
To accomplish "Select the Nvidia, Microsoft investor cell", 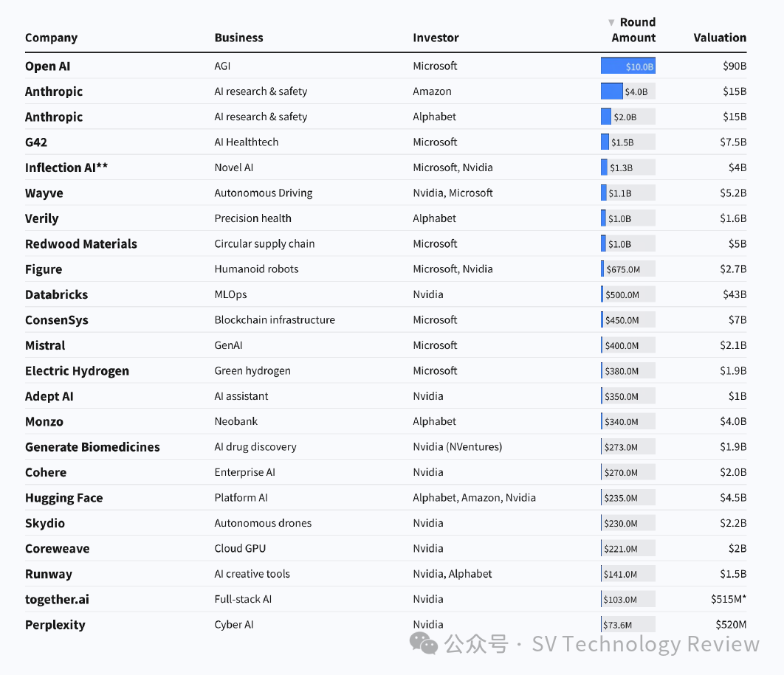I will pos(453,193).
